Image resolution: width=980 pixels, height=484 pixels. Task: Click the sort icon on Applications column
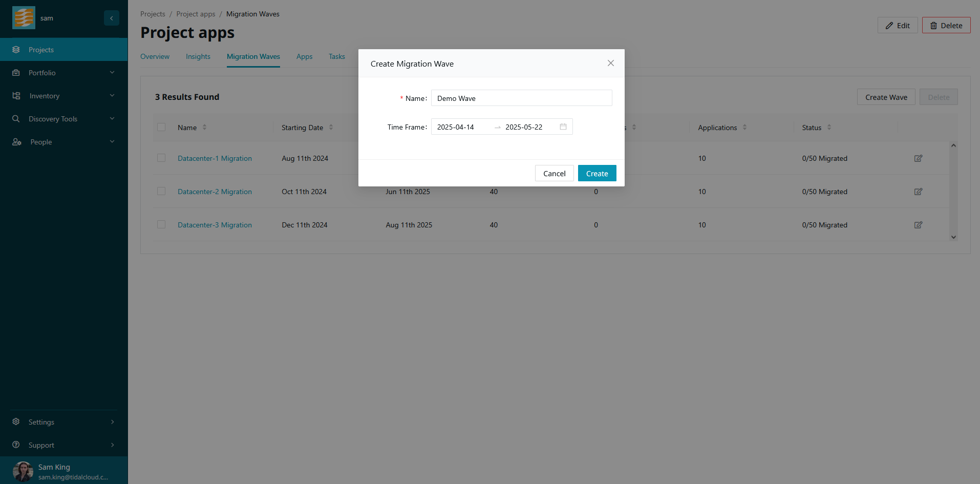coord(744,128)
